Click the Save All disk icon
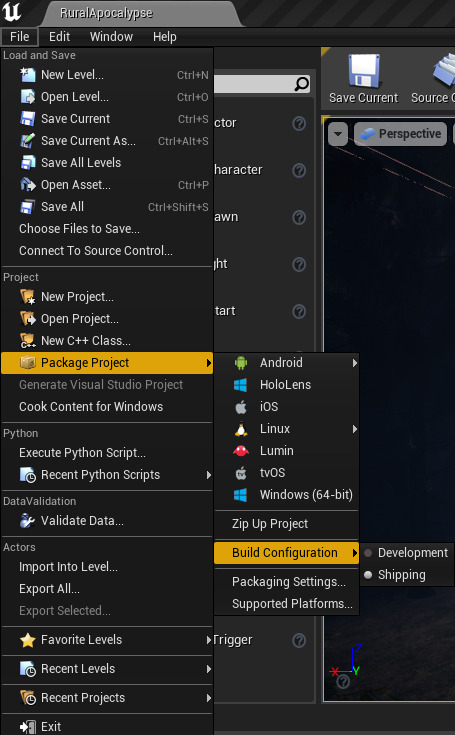This screenshot has width=455, height=735. [28, 207]
